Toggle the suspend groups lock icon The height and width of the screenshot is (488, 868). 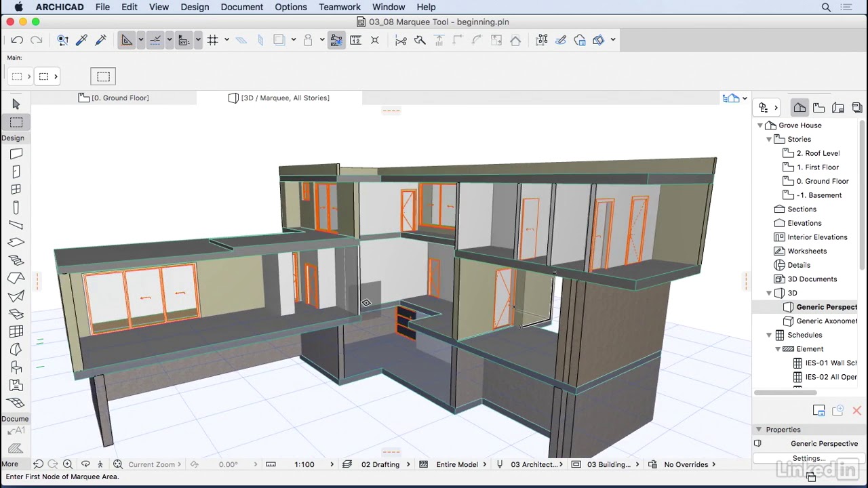click(x=308, y=40)
